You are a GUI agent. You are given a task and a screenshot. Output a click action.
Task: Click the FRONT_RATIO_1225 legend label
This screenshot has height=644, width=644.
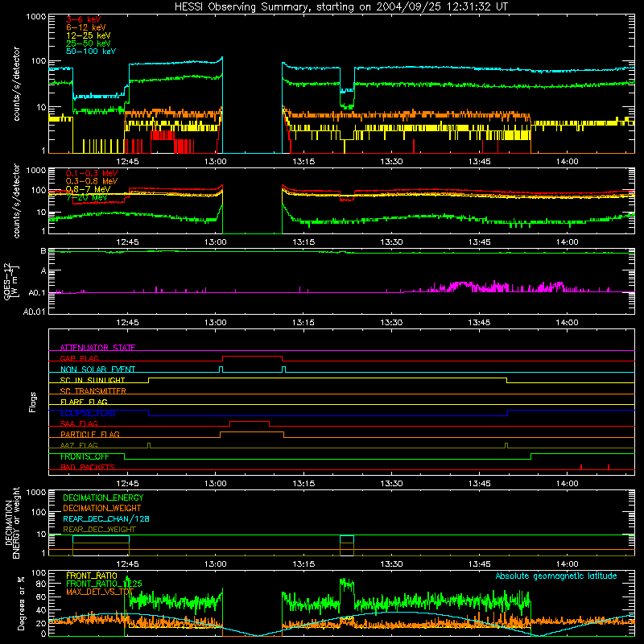105,584
